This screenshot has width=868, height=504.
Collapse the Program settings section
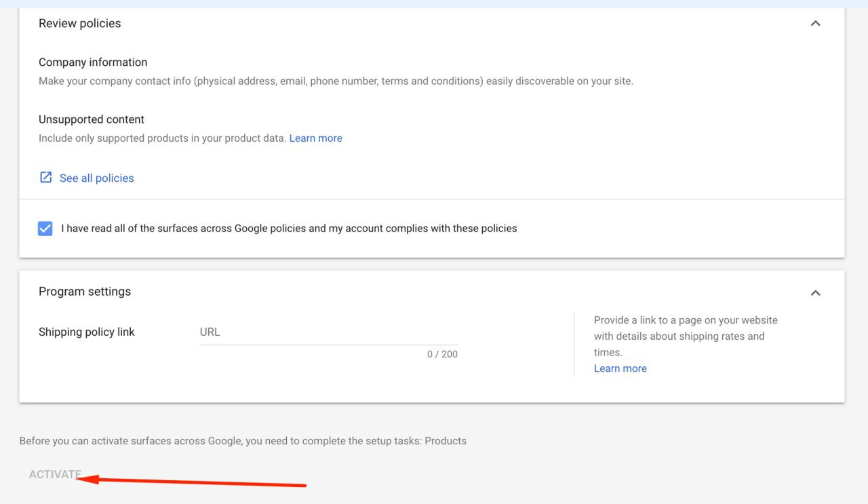pyautogui.click(x=815, y=293)
